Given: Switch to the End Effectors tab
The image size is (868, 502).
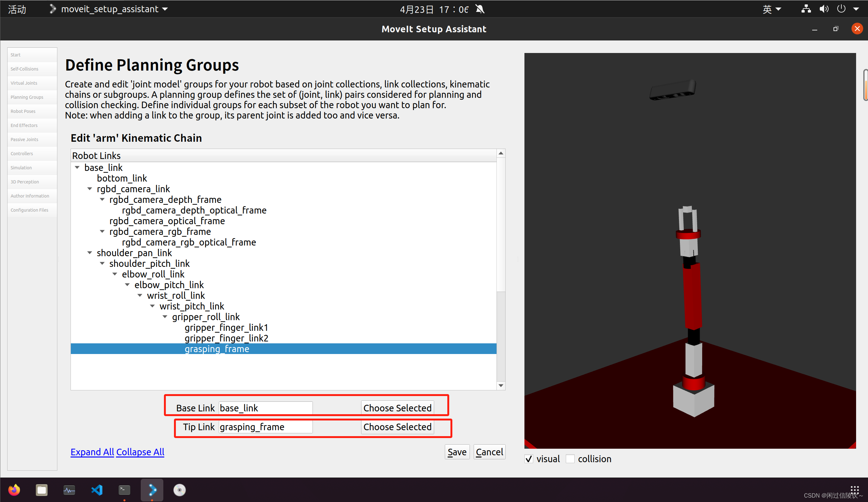Looking at the screenshot, I should point(24,125).
